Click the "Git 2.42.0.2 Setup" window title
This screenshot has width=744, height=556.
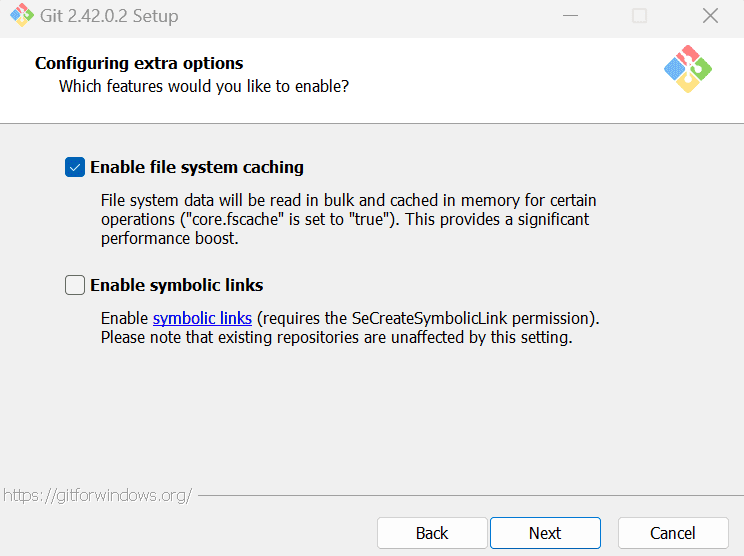click(109, 16)
